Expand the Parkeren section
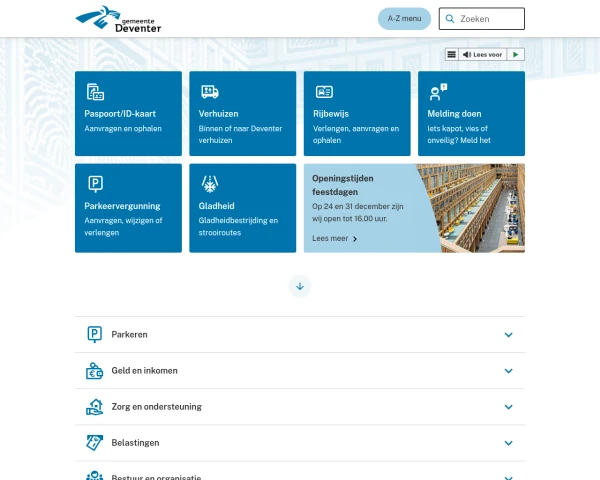 300,335
